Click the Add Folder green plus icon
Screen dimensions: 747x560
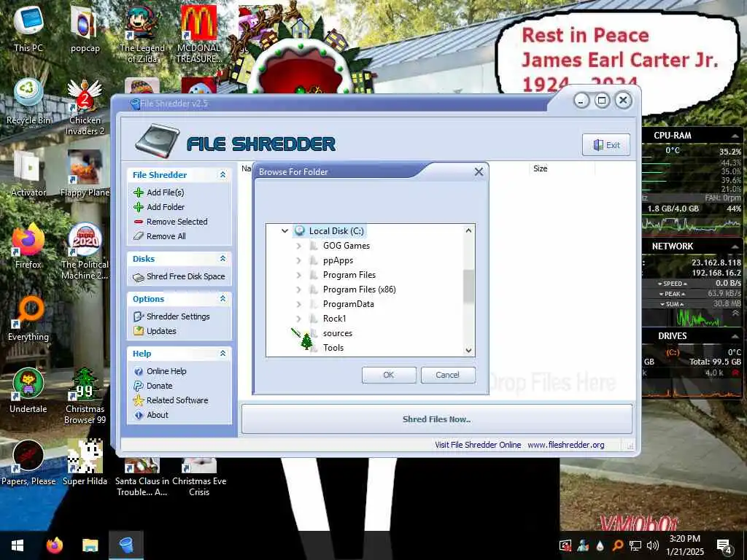coord(138,207)
